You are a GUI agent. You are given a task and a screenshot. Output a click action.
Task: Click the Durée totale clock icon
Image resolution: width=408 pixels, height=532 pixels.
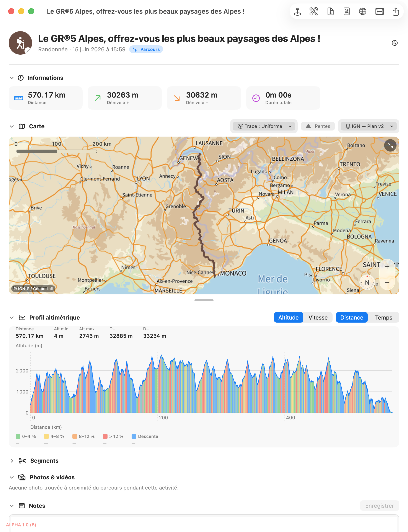256,98
